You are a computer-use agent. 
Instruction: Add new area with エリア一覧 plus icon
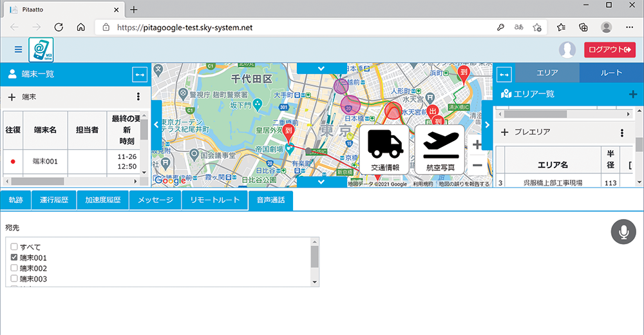632,94
